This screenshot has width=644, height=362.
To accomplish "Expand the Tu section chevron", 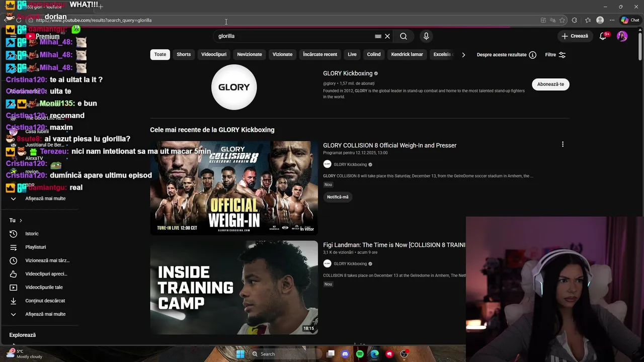I will coord(21,220).
